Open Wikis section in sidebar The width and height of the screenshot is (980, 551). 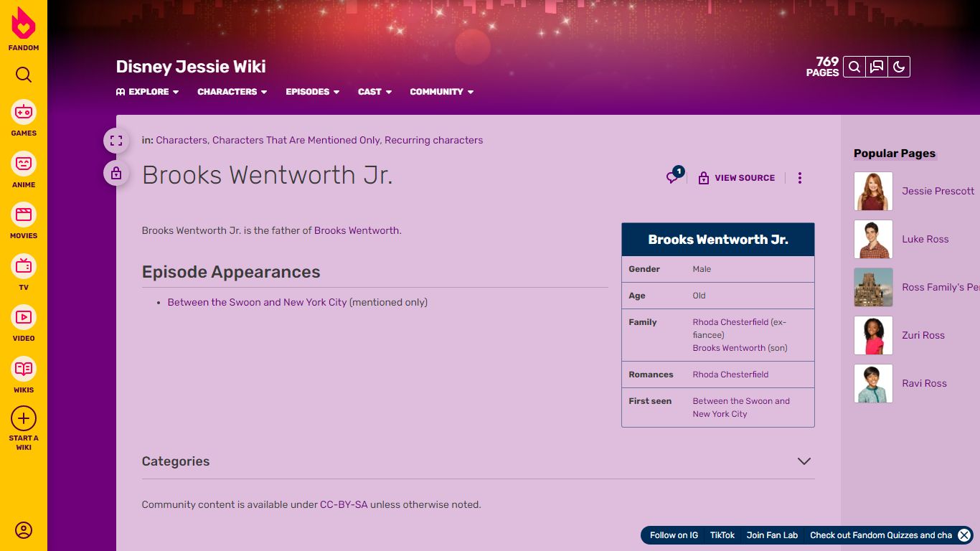[x=24, y=375]
